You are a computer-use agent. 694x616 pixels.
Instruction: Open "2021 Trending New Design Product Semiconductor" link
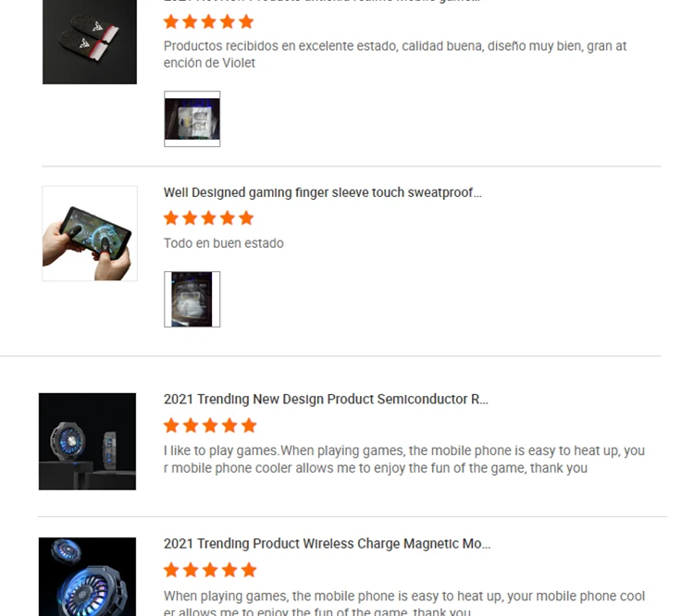[326, 400]
